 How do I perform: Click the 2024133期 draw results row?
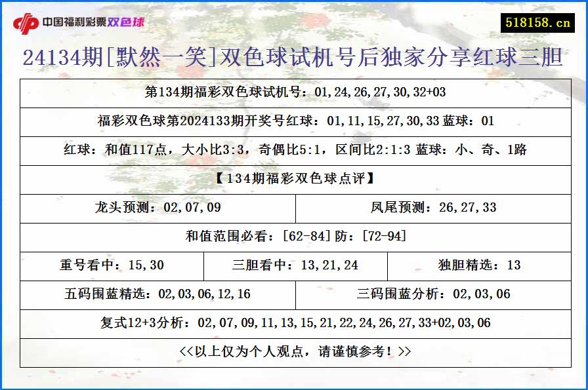[x=294, y=121]
